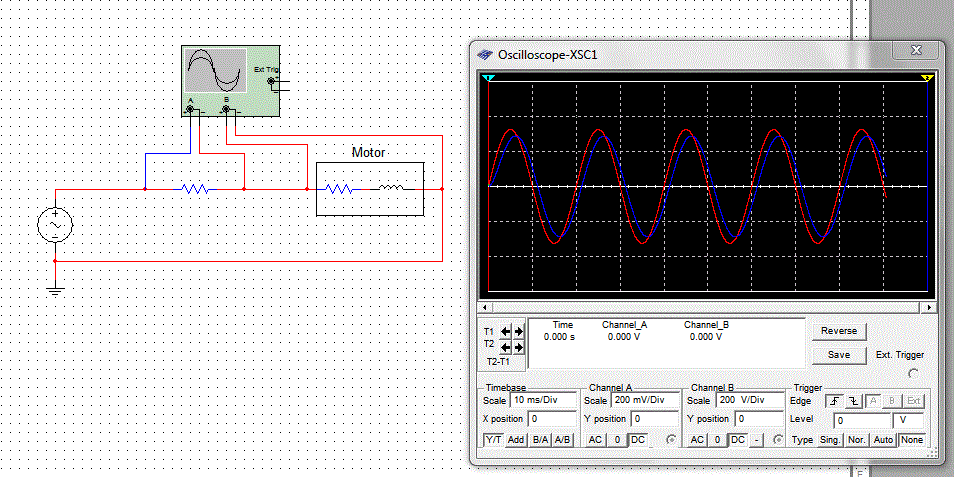Click the oscilloscope horizontal scrollbar track
The height and width of the screenshot is (477, 954).
706,308
